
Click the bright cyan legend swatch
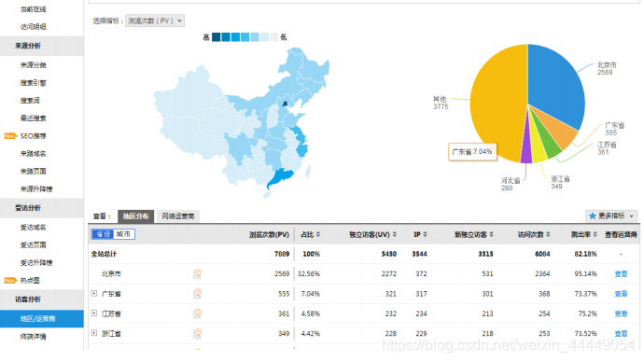[x=245, y=37]
